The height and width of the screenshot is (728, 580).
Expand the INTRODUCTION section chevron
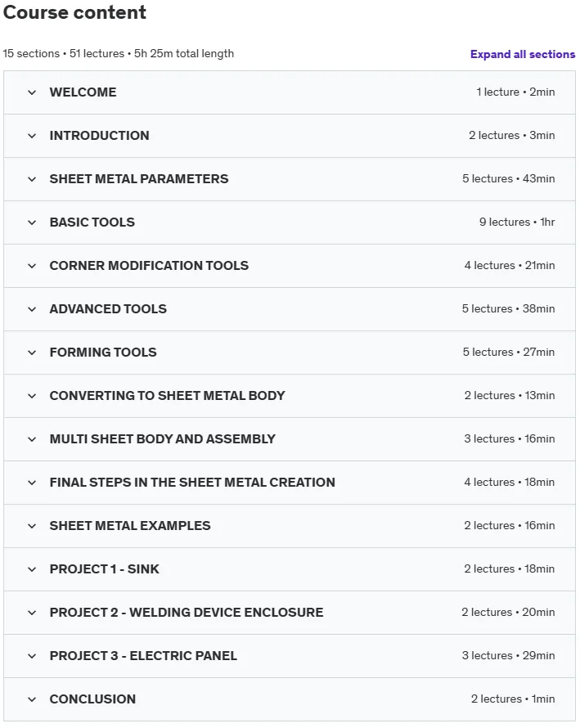(x=32, y=136)
